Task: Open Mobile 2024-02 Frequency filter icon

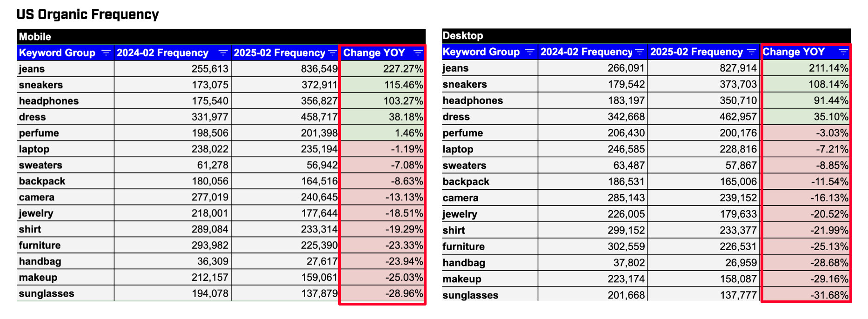Action: click(x=223, y=53)
